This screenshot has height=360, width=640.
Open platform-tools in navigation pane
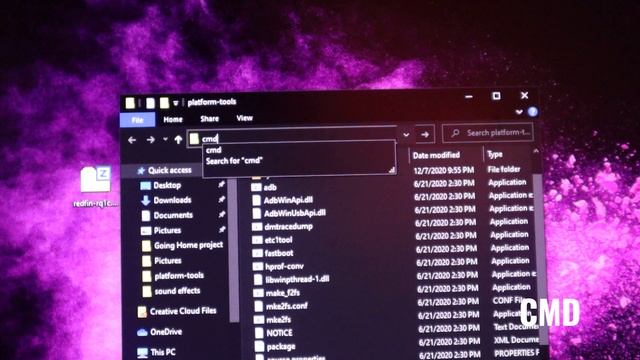click(x=179, y=276)
